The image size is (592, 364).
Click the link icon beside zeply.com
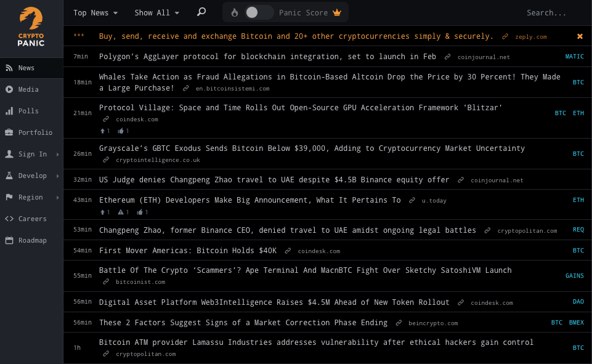coord(505,36)
